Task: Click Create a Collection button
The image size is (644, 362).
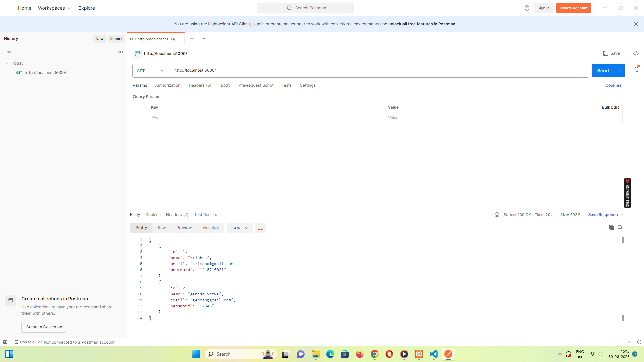Action: tap(44, 327)
